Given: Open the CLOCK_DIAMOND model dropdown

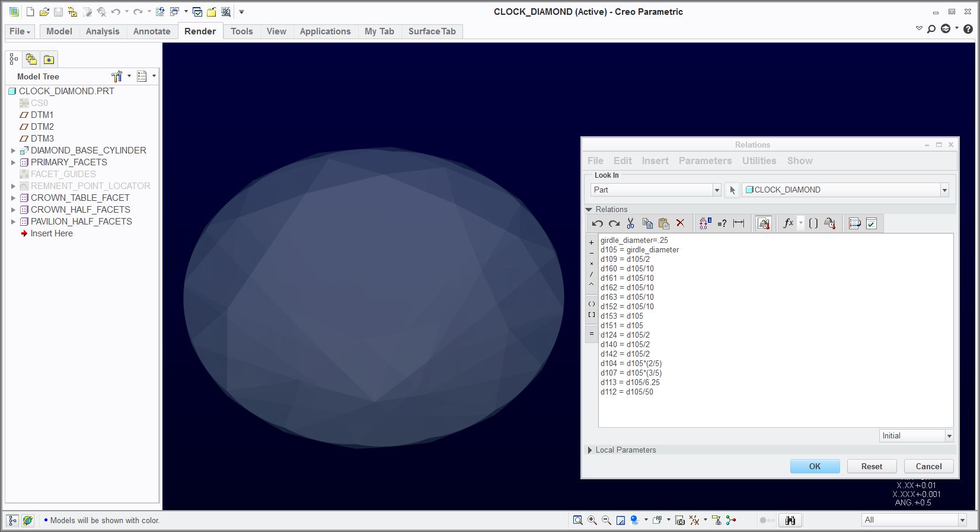Looking at the screenshot, I should pyautogui.click(x=944, y=190).
